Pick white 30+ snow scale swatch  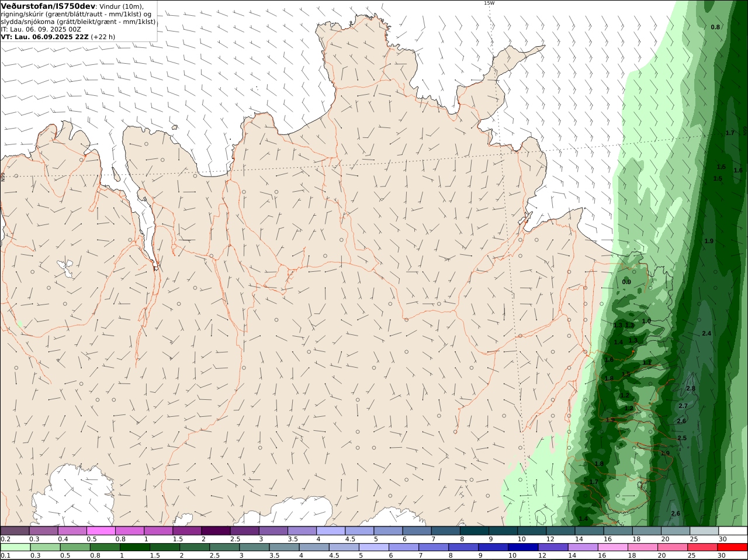pos(733,530)
